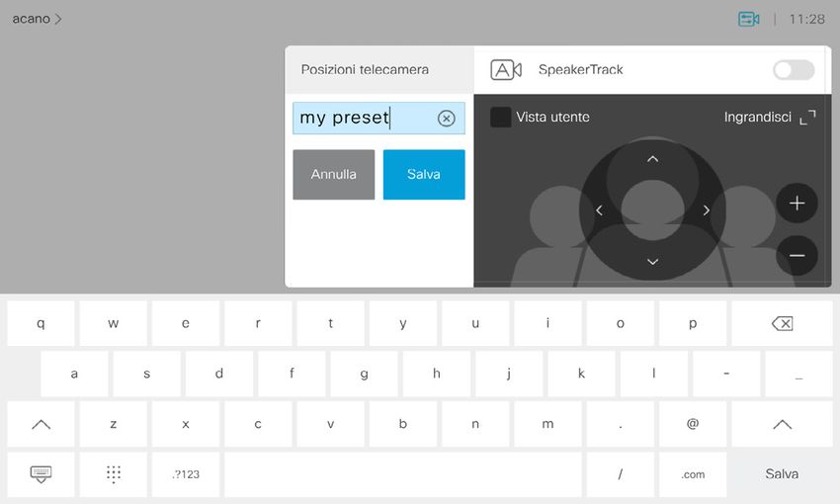Pan the camera left
Screen dimensions: 840x504
pyautogui.click(x=599, y=210)
